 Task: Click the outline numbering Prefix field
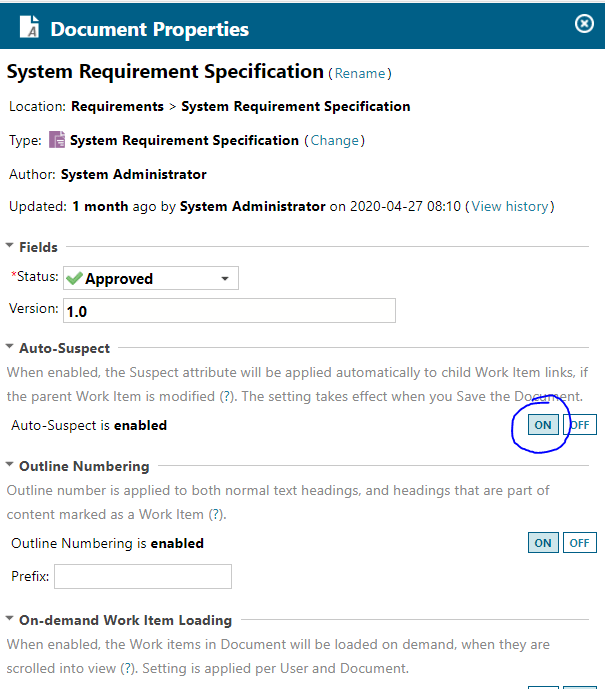tap(143, 576)
